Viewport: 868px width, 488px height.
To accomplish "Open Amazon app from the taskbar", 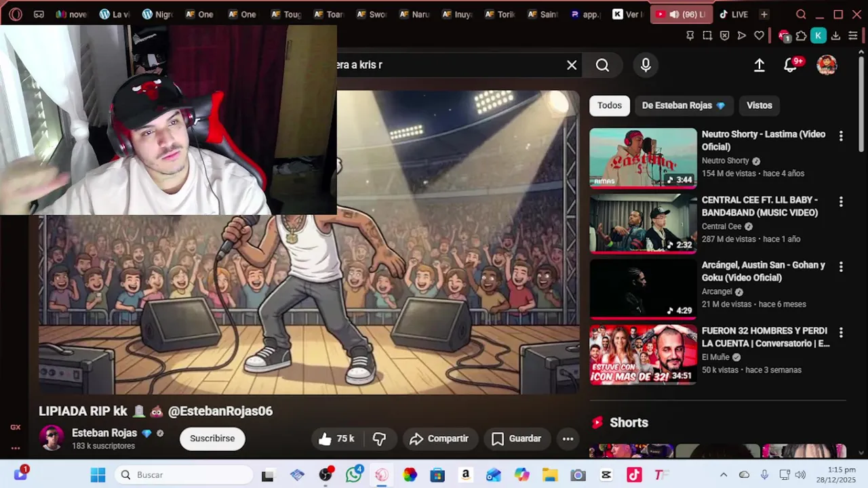I will click(465, 474).
